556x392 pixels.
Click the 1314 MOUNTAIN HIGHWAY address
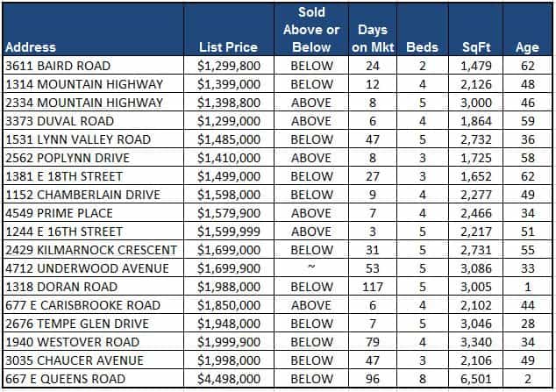(84, 84)
